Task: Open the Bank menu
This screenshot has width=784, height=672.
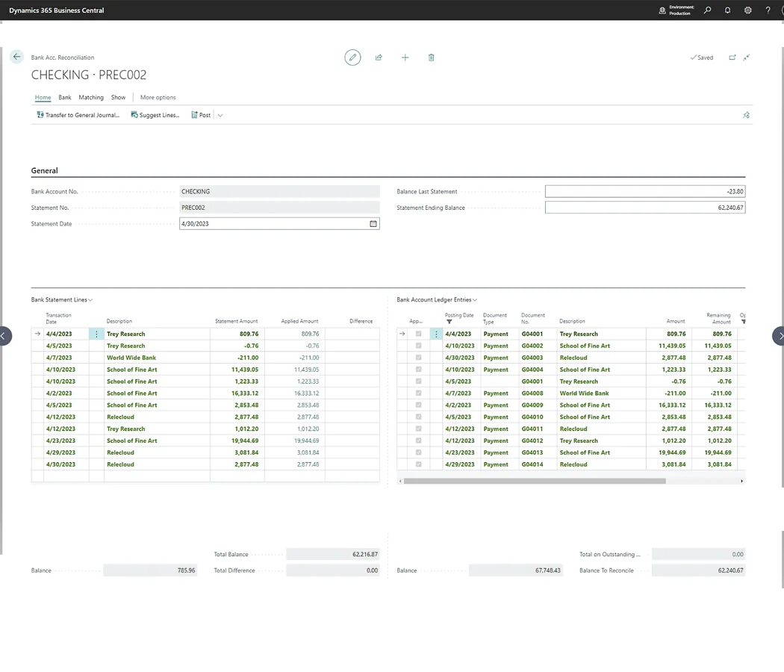Action: [65, 98]
